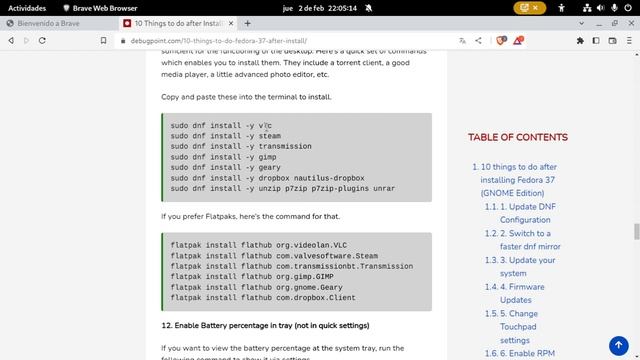Viewport: 640px width, 360px height.
Task: Jump to '10 things to do after installing Fedora 37' section
Action: (x=518, y=180)
